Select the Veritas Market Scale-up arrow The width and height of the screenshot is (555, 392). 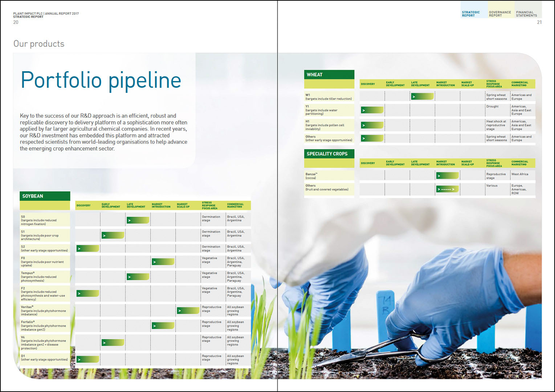[x=188, y=311]
